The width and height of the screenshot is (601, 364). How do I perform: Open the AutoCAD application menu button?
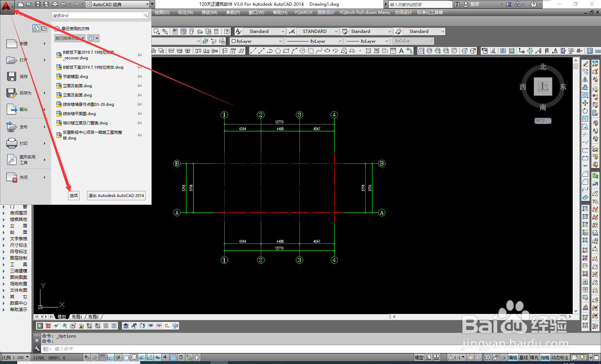tap(7, 6)
